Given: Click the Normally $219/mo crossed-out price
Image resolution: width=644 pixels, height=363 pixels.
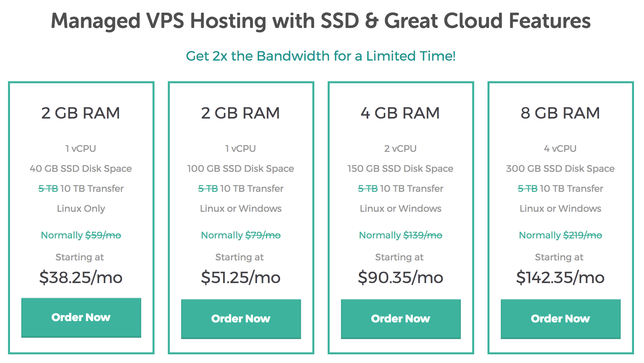Looking at the screenshot, I should (560, 235).
